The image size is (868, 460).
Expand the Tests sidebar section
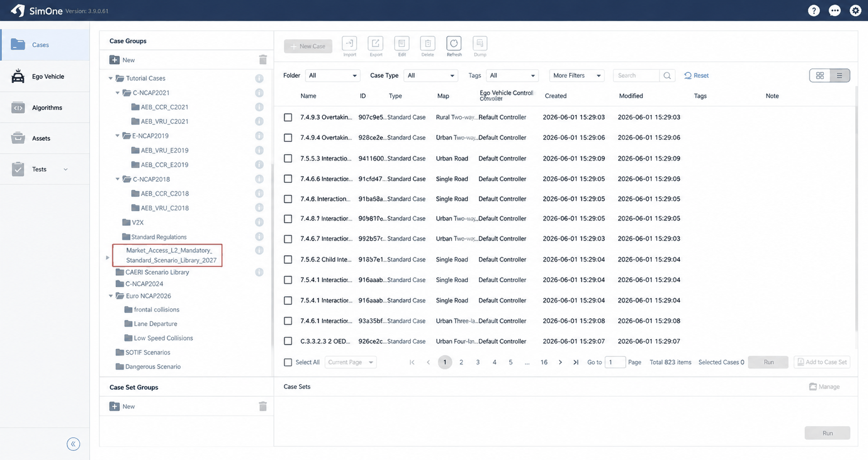(45, 169)
